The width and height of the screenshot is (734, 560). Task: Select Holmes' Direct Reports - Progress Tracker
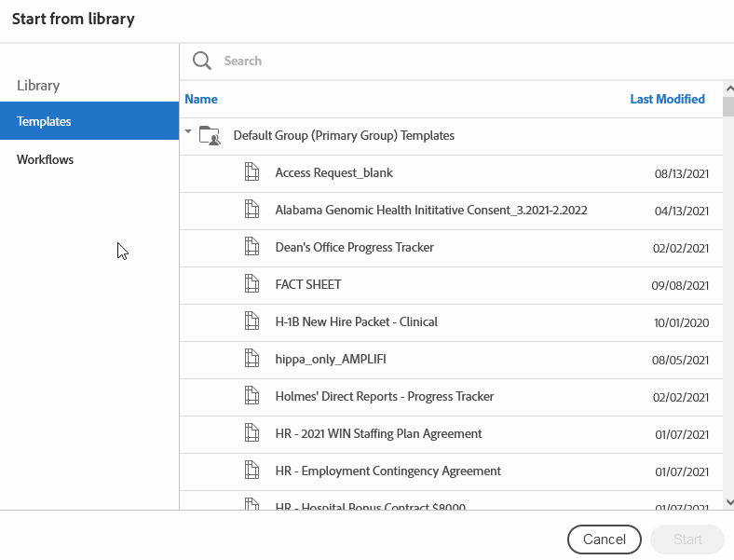click(451, 398)
